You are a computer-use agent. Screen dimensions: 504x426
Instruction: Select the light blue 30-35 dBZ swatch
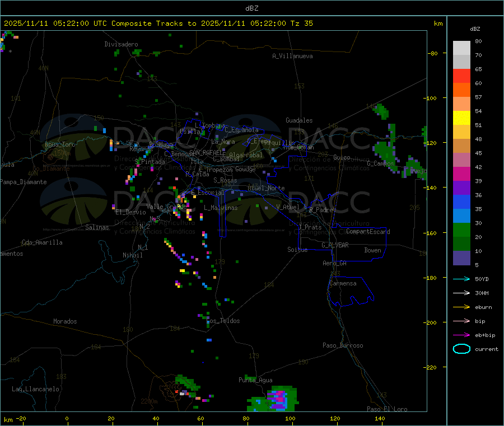(461, 216)
